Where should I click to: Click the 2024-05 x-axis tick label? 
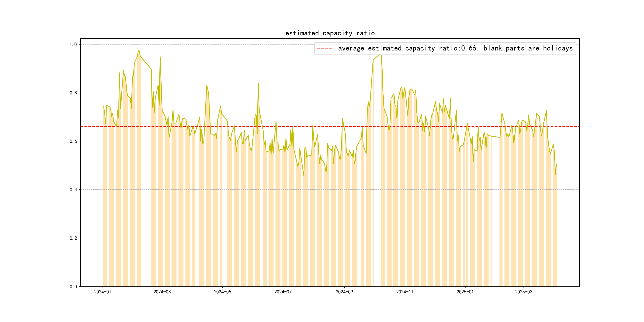222,292
